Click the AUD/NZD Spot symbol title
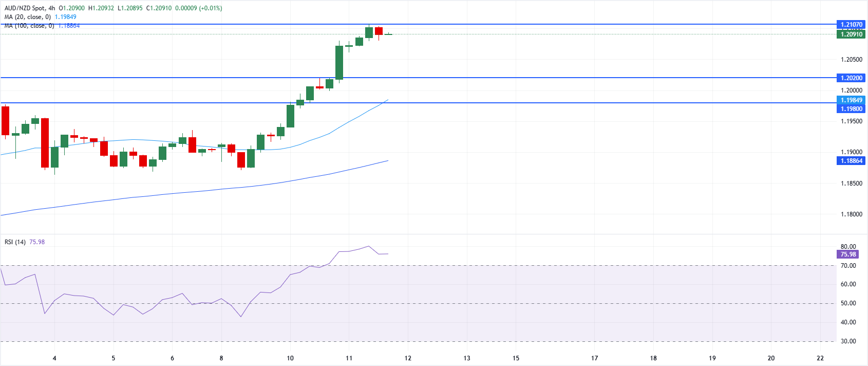 pyautogui.click(x=25, y=8)
